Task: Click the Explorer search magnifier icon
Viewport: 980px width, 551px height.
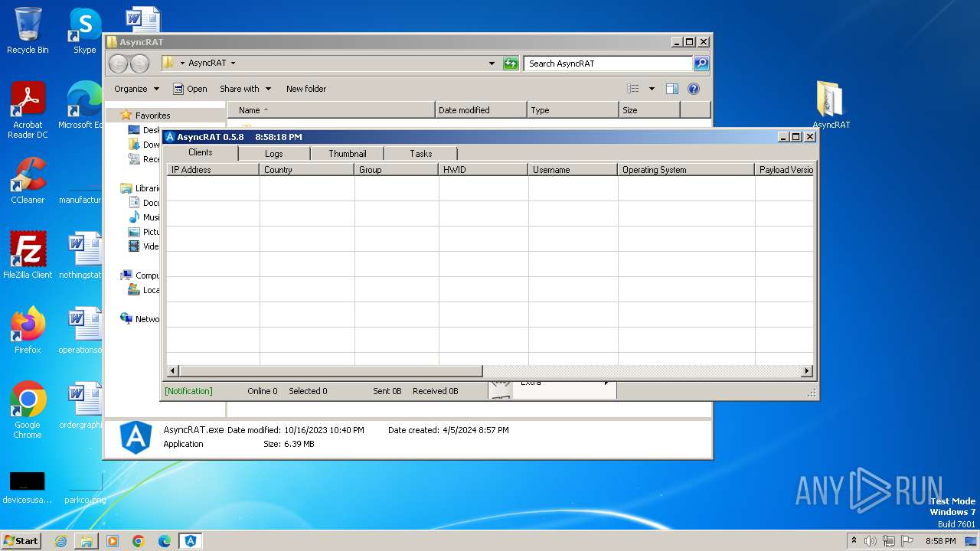Action: (x=701, y=64)
